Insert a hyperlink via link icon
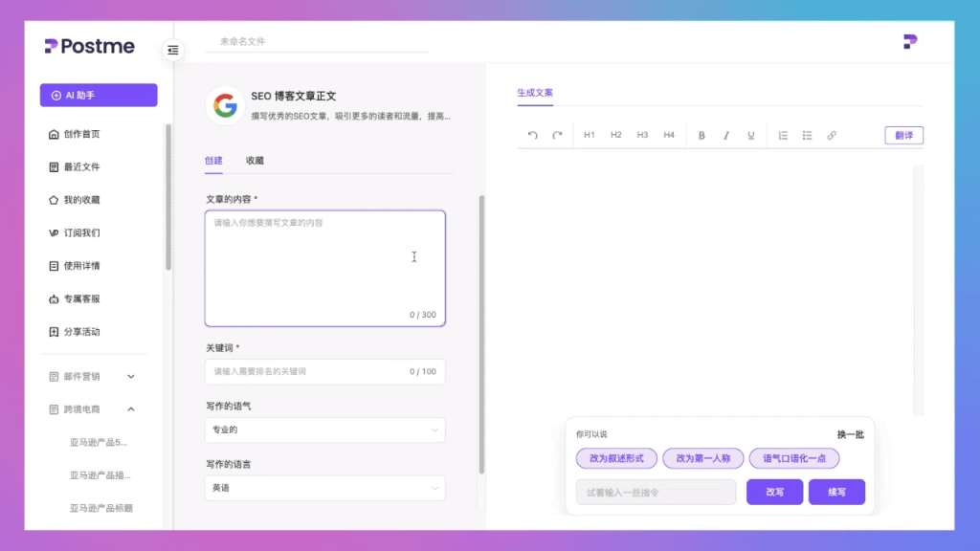The height and width of the screenshot is (551, 980). (x=832, y=135)
